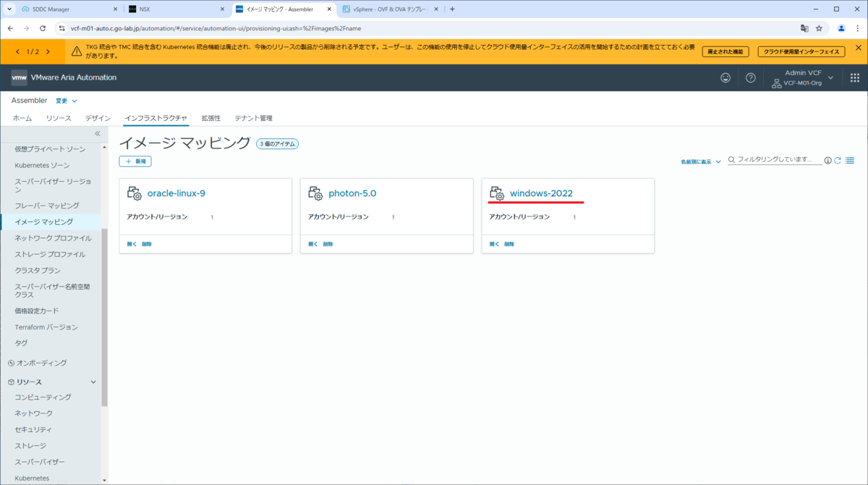Screen dimensions: 868x485
Task: Collapse the sidebar with double-chevron icon
Action: click(98, 134)
